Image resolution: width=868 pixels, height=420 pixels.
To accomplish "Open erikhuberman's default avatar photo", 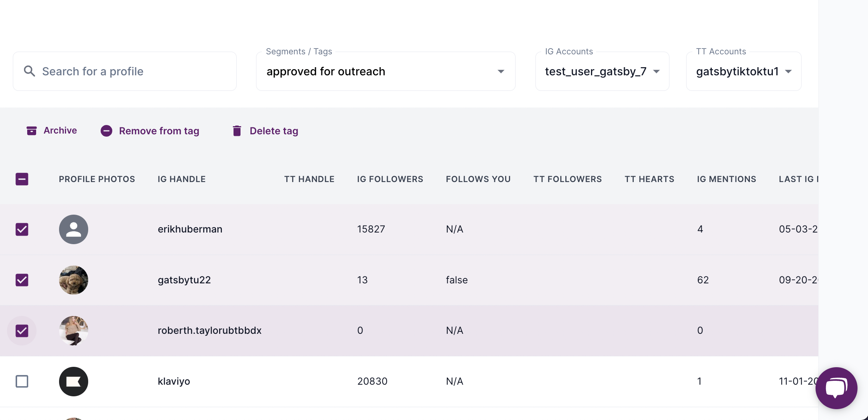I will [x=73, y=229].
